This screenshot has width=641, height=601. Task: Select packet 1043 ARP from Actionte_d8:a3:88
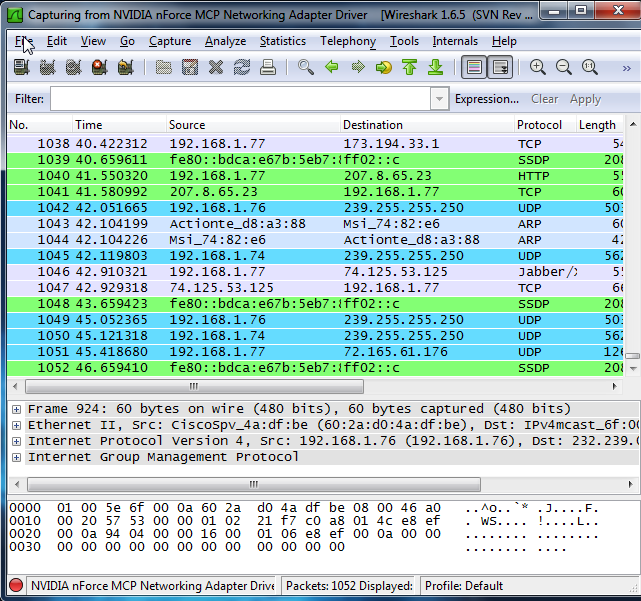coord(315,224)
